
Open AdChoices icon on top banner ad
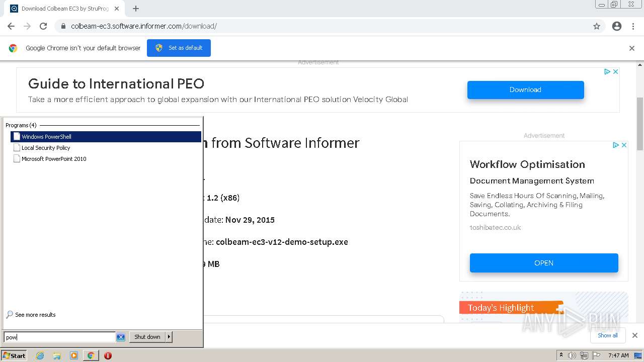pos(607,72)
